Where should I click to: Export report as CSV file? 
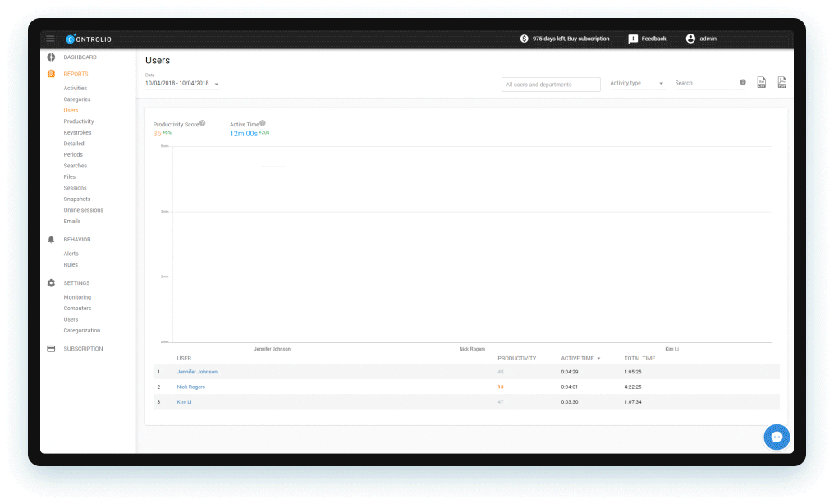point(761,83)
